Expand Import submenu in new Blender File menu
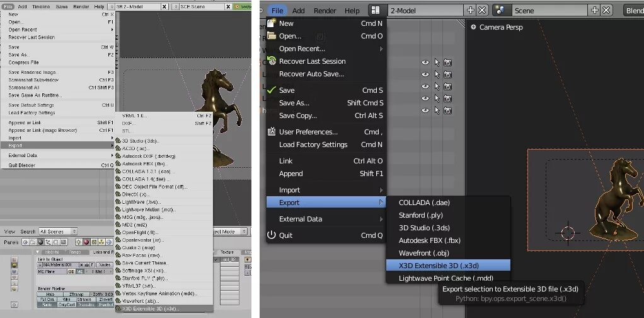The width and height of the screenshot is (644, 318). 326,190
